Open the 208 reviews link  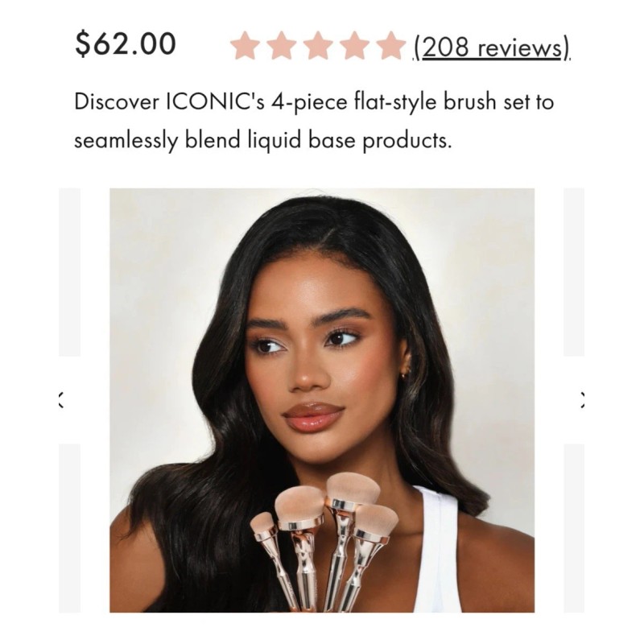point(493,47)
